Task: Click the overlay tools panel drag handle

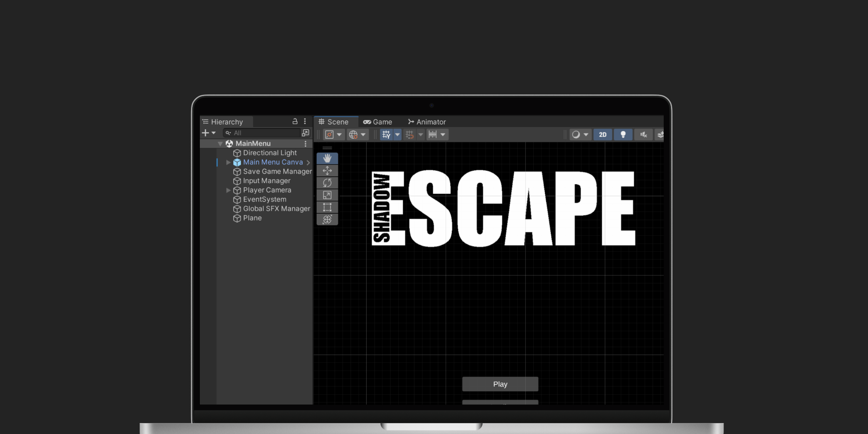Action: click(327, 148)
